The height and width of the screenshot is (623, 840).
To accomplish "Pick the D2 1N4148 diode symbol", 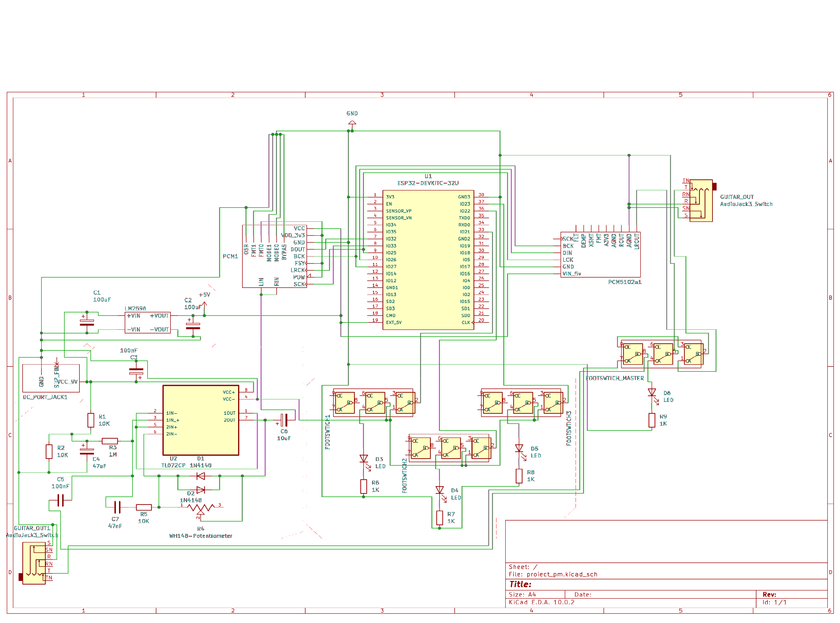I will pos(201,490).
